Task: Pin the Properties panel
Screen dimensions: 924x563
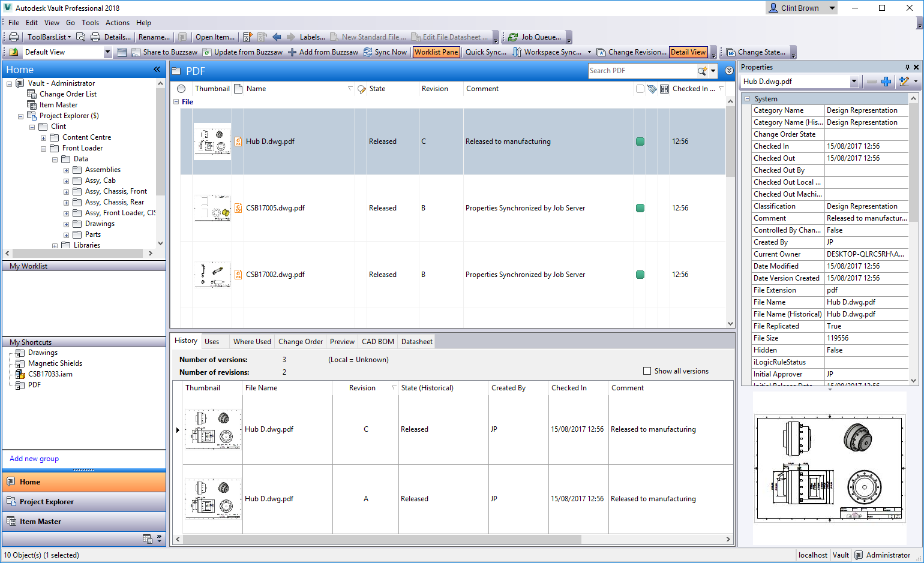Action: coord(907,67)
